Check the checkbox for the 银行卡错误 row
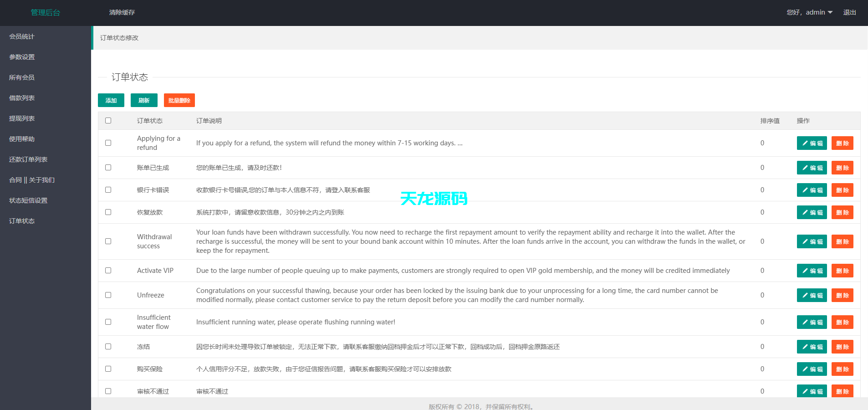This screenshot has height=410, width=868. coord(108,190)
